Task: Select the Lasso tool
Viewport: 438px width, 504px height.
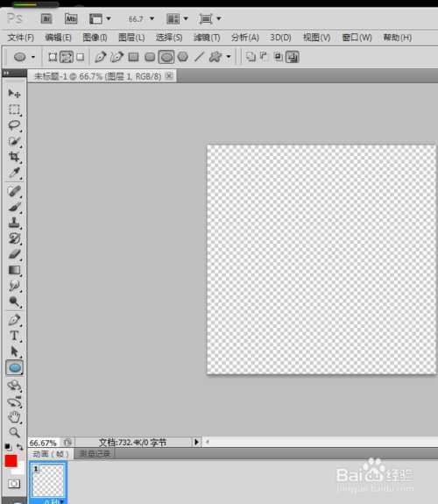Action: point(14,125)
